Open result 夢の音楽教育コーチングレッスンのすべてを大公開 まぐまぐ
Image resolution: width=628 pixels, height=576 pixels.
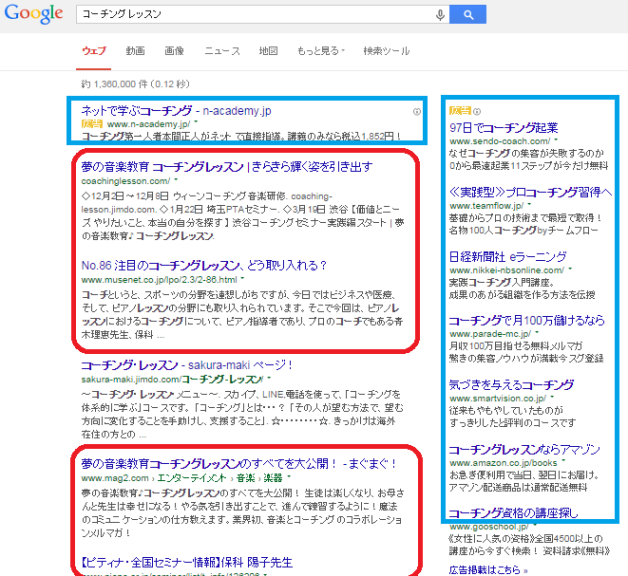point(239,464)
